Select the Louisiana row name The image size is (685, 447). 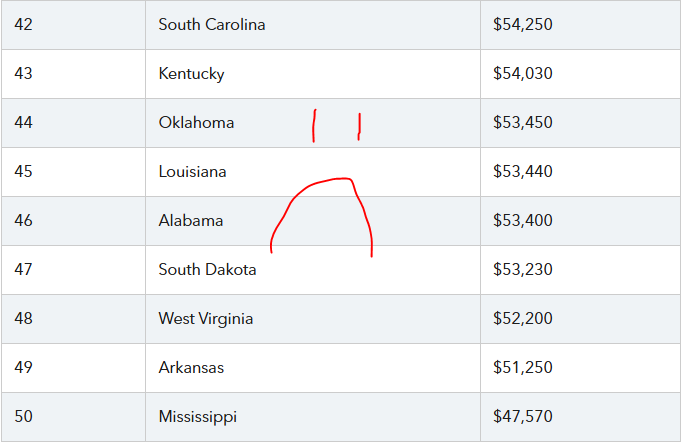pos(192,172)
